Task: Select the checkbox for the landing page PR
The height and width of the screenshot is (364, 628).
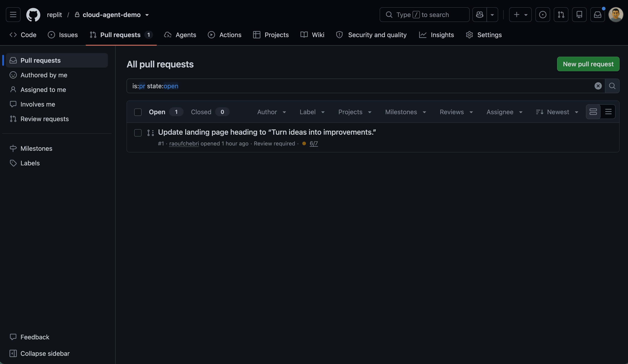Action: [138, 133]
